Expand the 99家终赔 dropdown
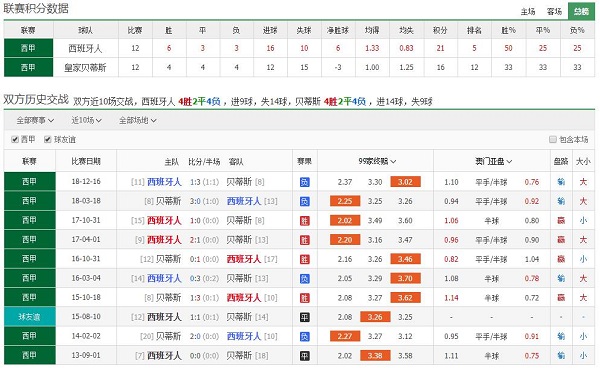 (377, 161)
